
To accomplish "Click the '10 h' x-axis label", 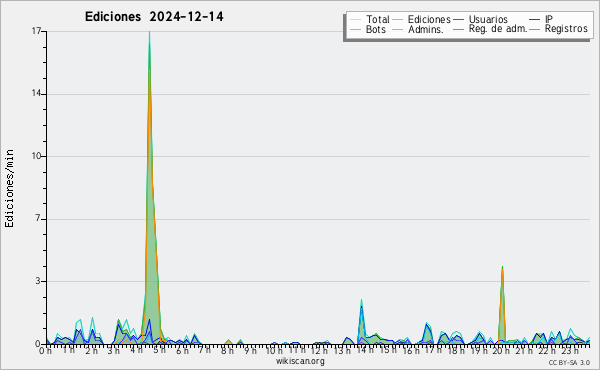I will (274, 350).
